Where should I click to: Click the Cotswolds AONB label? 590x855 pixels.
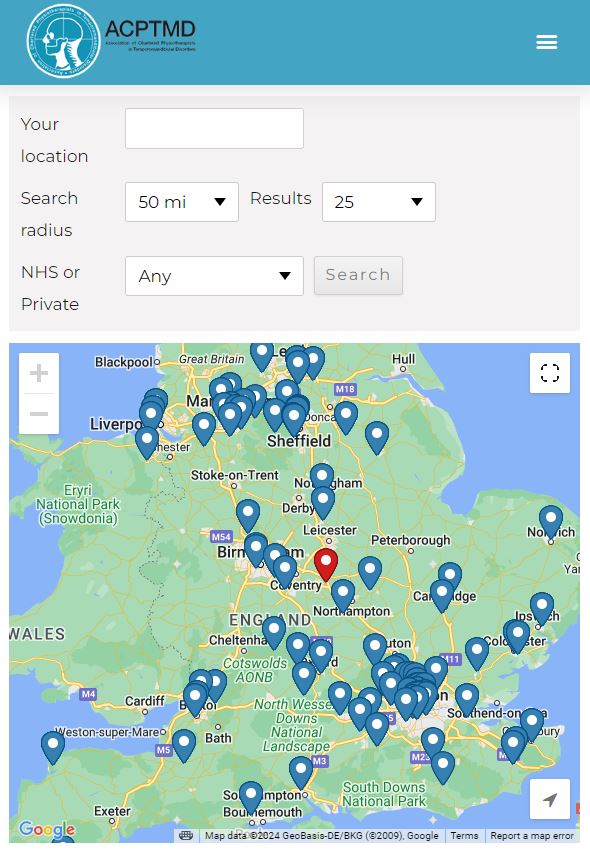point(255,670)
